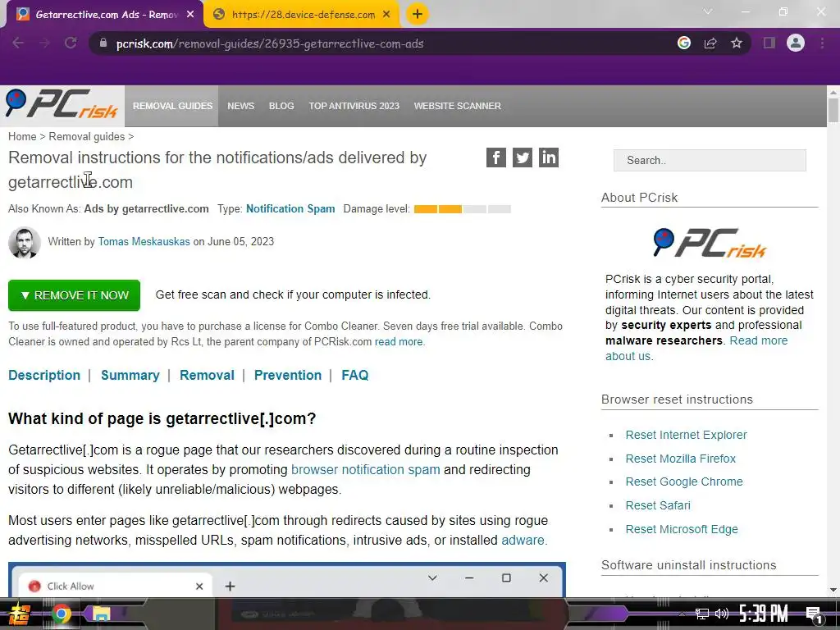
Task: Click the scrollbar down arrow
Action: (x=833, y=590)
